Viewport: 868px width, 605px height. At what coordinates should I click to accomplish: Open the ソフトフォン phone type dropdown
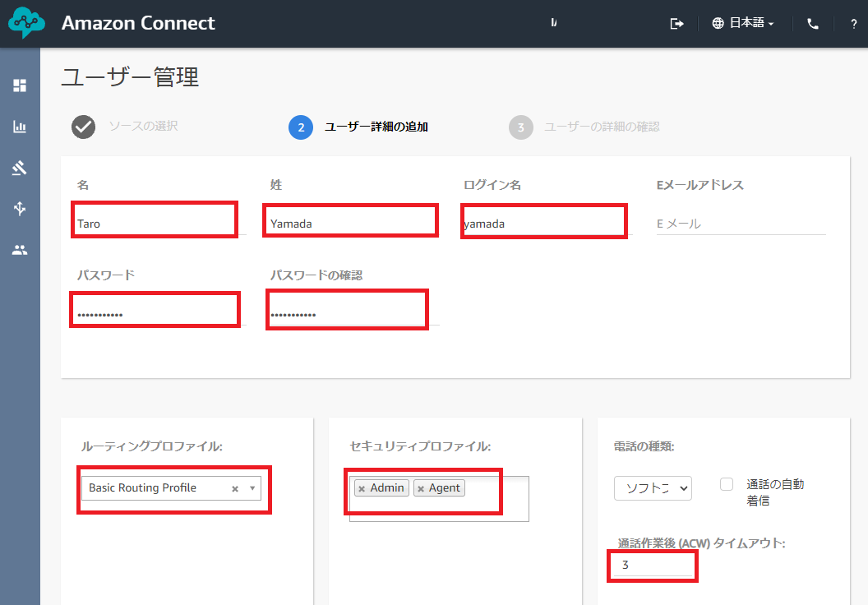[x=653, y=488]
